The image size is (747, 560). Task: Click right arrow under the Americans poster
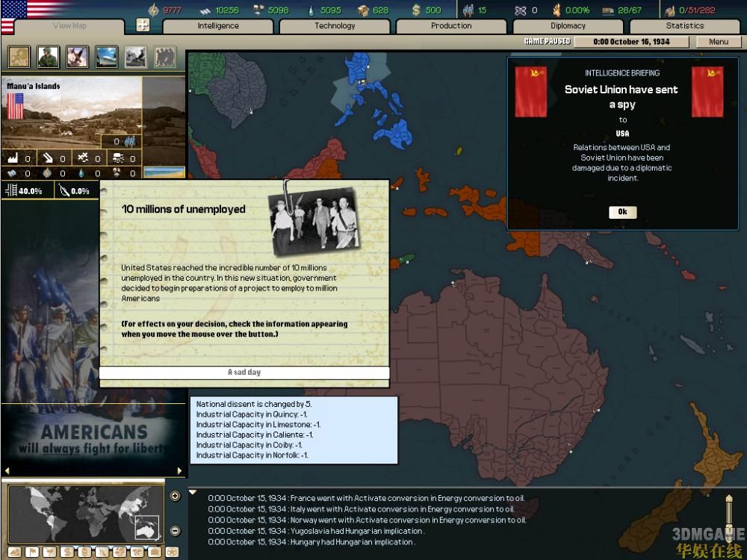coord(179,471)
